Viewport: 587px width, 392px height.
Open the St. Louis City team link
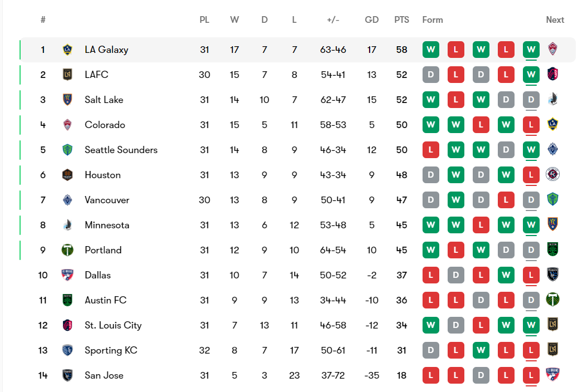113,325
